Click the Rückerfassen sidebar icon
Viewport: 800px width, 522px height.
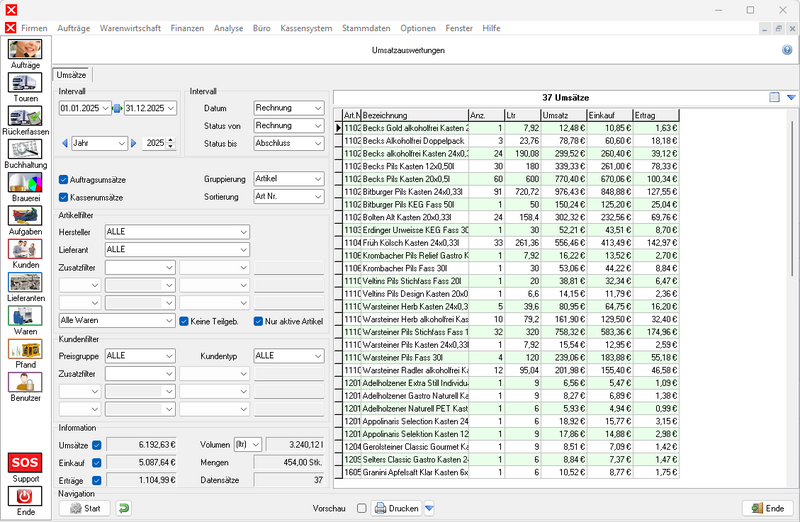click(x=25, y=117)
